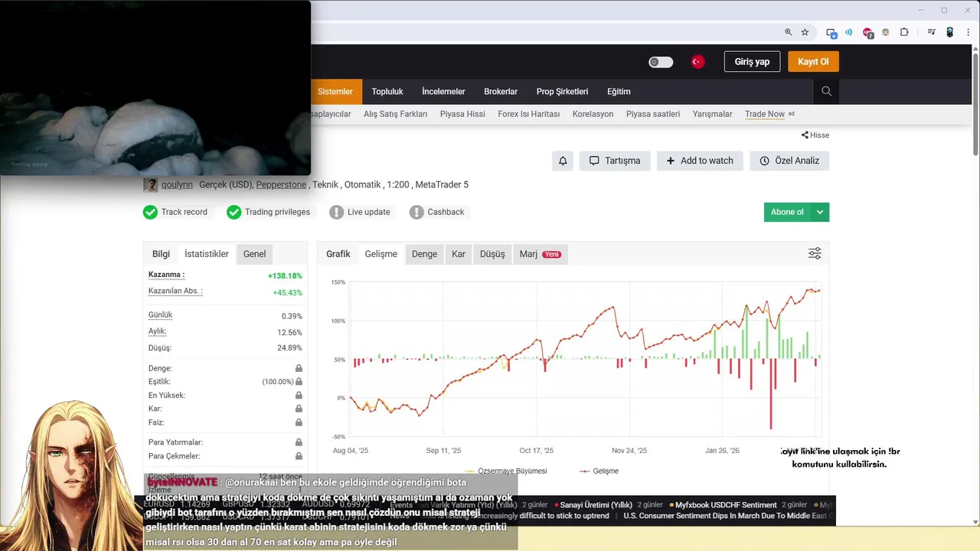Click the notification bell button

tap(563, 161)
